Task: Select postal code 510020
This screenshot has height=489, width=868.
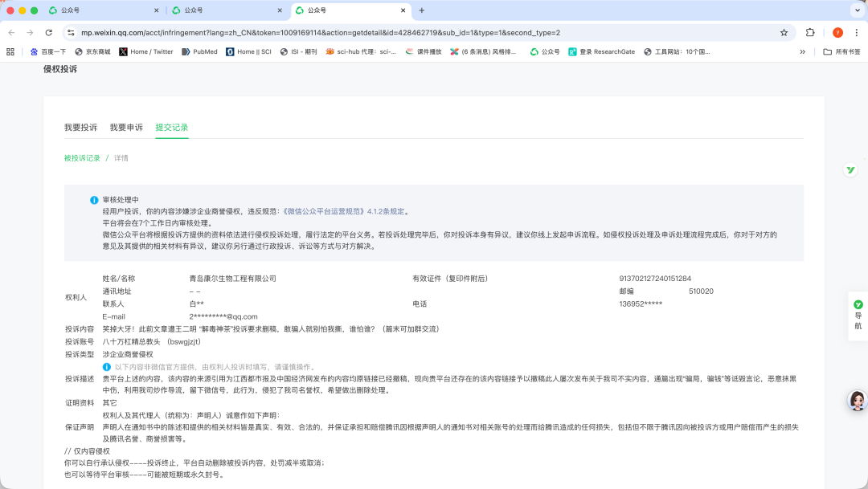Action: [x=701, y=291]
